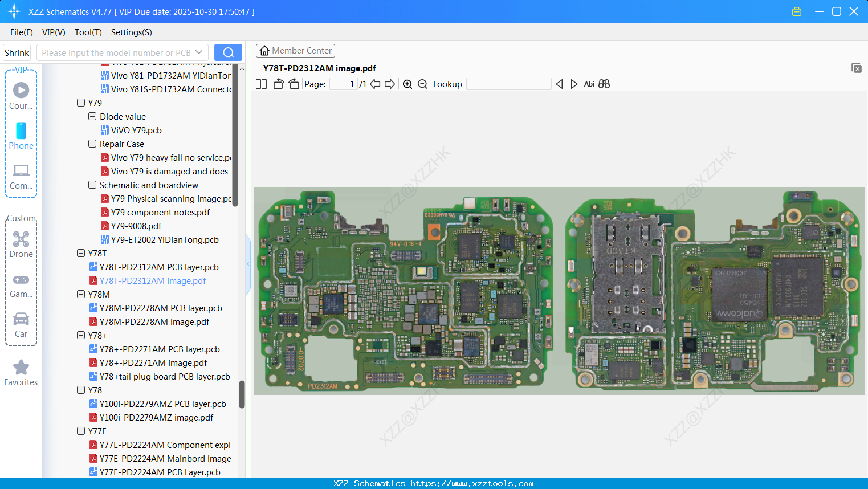Viewport: 868px width, 489px height.
Task: Zoom in on the PDF image
Action: pyautogui.click(x=407, y=84)
